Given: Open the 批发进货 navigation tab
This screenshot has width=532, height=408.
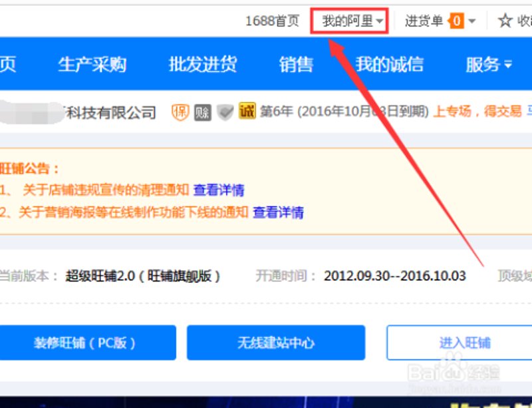Looking at the screenshot, I should [x=203, y=64].
